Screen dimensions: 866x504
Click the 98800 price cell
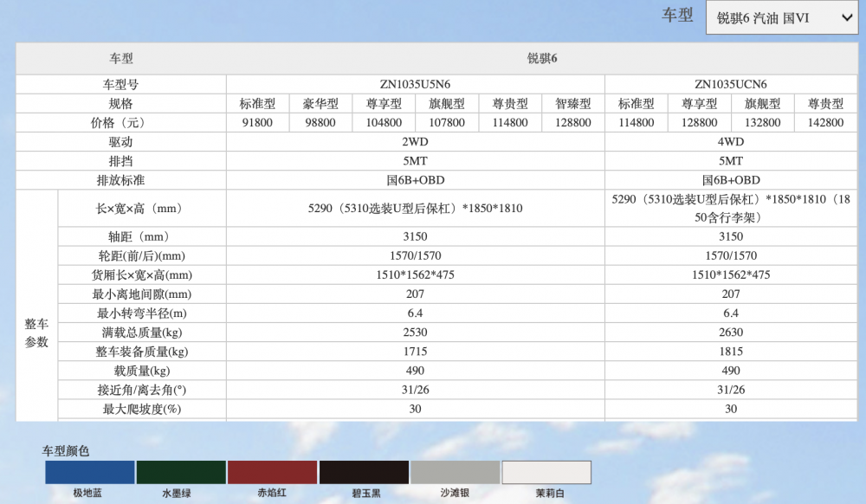pos(320,123)
